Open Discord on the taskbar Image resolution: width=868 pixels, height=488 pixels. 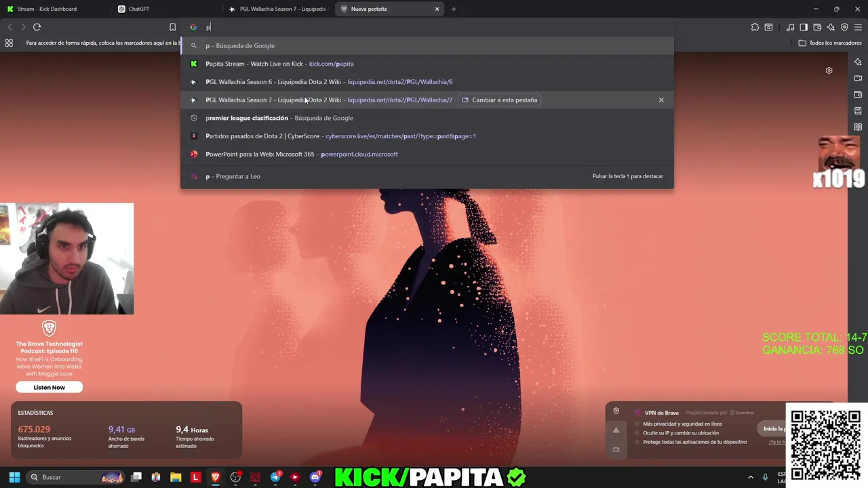click(x=315, y=477)
